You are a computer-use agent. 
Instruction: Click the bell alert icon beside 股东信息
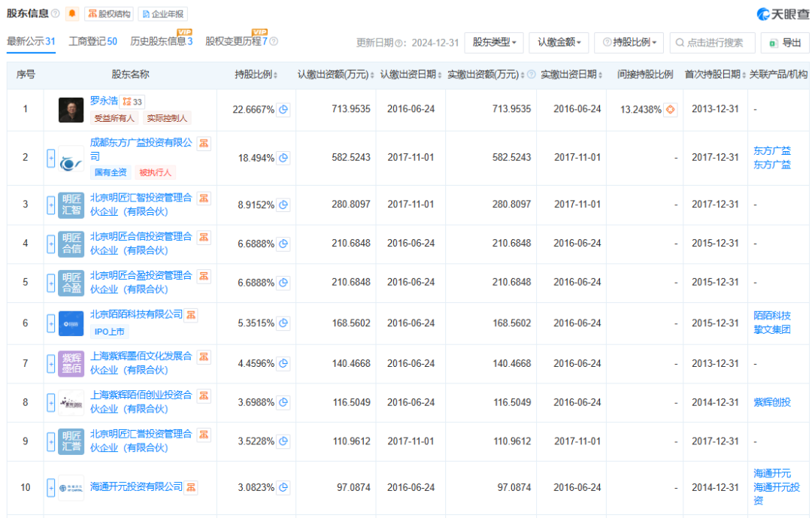(x=72, y=14)
